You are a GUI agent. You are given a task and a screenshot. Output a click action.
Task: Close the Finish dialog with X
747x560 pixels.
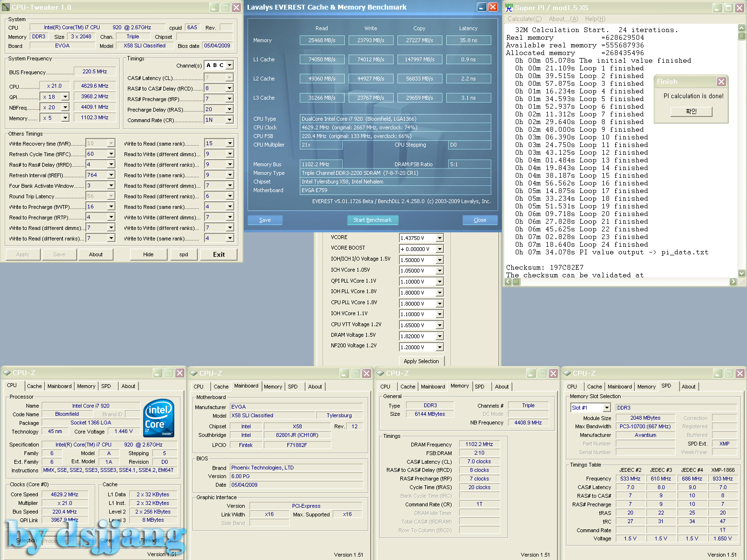point(721,82)
